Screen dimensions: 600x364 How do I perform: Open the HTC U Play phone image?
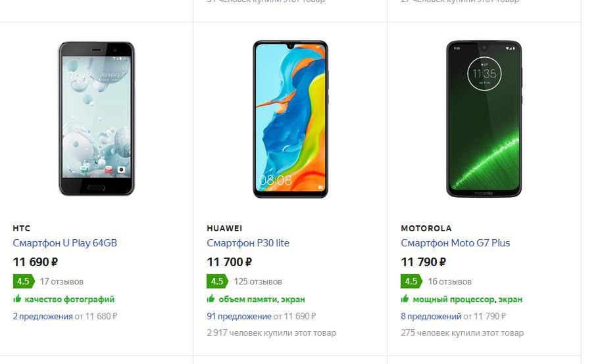[97, 118]
